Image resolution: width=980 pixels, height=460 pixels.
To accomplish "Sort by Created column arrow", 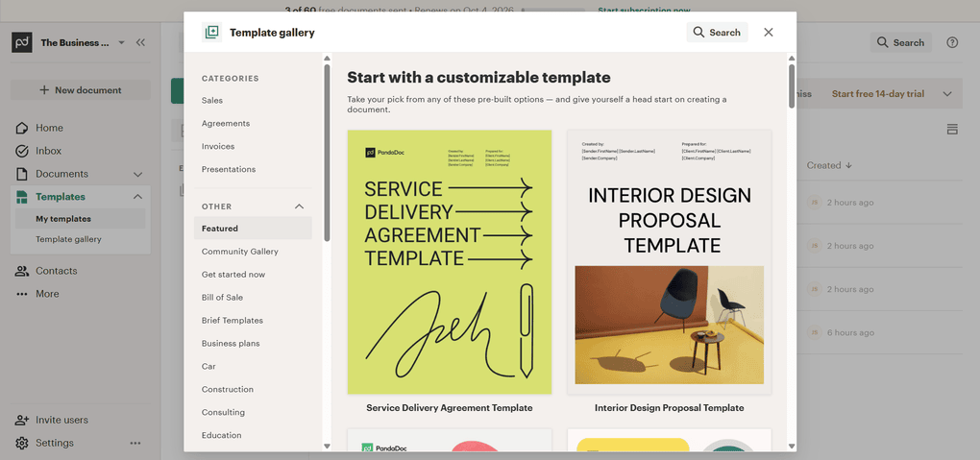I will [x=848, y=165].
